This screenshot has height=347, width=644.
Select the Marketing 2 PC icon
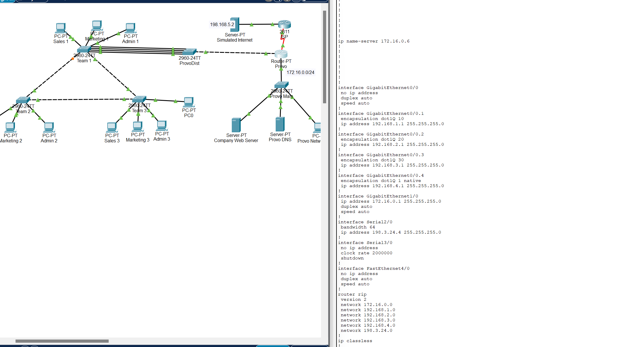10,127
